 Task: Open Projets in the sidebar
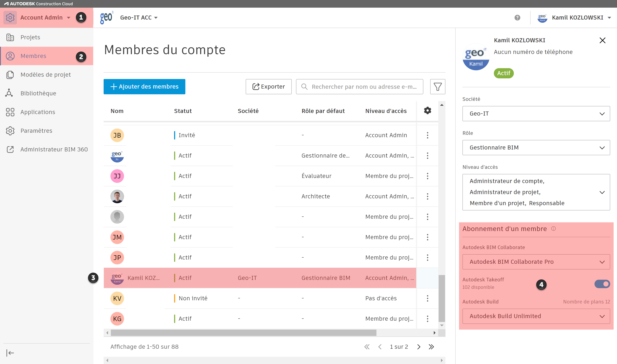30,37
